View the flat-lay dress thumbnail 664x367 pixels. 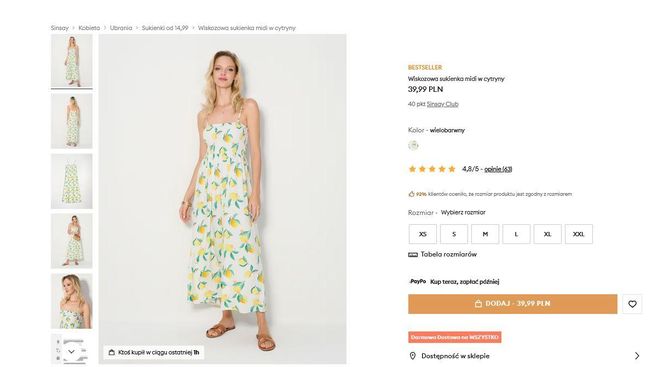(x=72, y=181)
